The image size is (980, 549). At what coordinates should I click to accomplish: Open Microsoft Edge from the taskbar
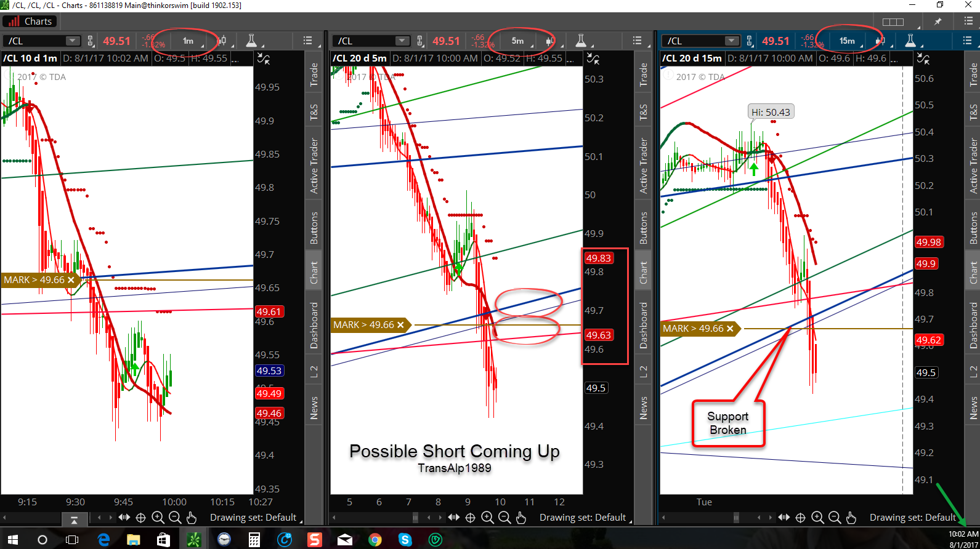pyautogui.click(x=103, y=540)
